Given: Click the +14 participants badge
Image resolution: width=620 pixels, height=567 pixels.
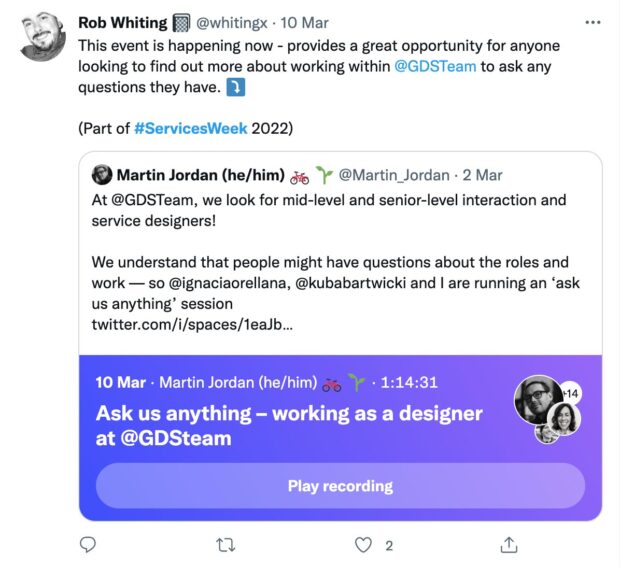Looking at the screenshot, I should pos(571,393).
